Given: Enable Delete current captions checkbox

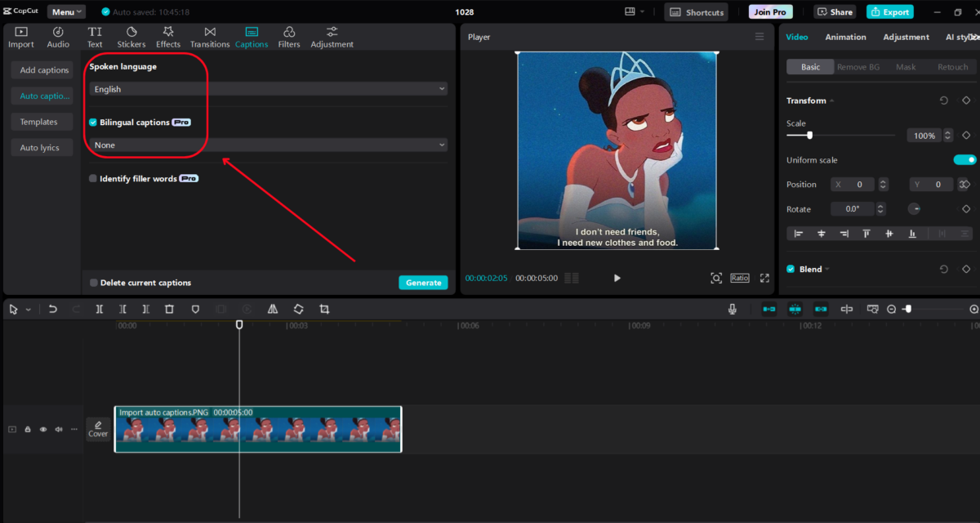Looking at the screenshot, I should pos(93,283).
